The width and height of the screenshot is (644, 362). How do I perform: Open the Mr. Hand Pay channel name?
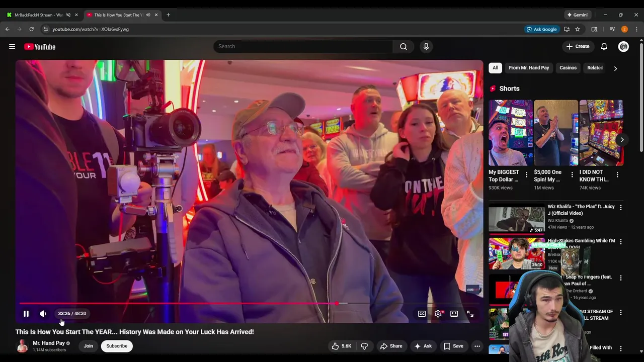[x=49, y=343]
